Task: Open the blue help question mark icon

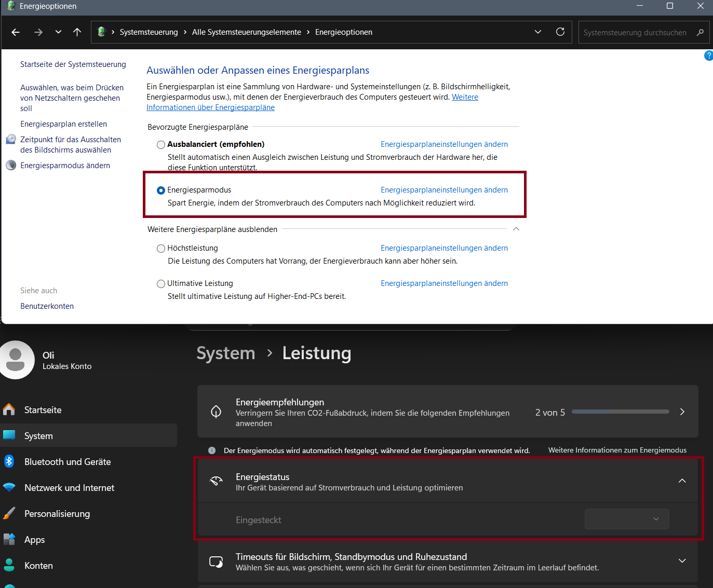Action: point(708,56)
